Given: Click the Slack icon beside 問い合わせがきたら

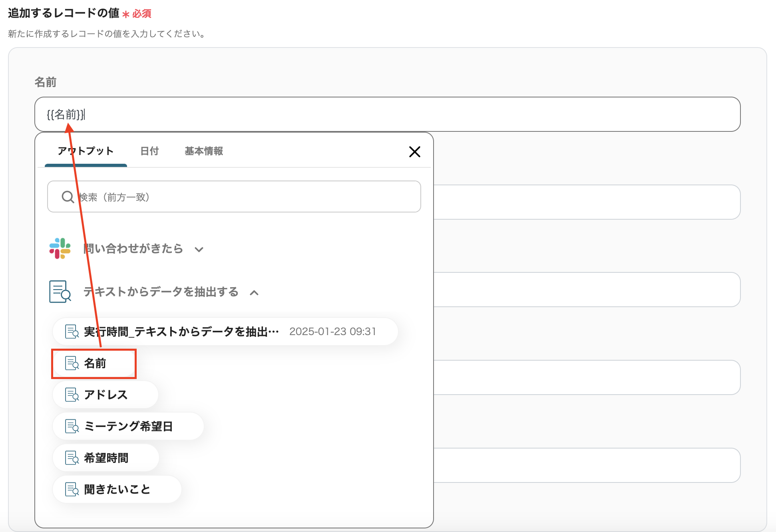Looking at the screenshot, I should 60,248.
